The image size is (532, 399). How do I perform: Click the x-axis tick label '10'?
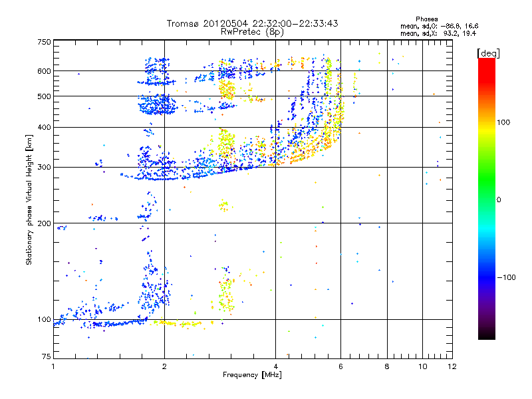422,366
